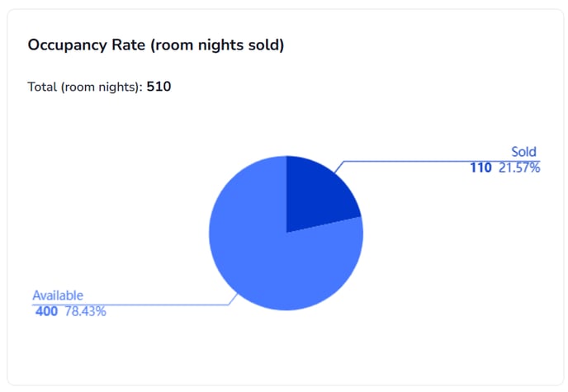This screenshot has height=392, width=568.
Task: Click the dark blue Sold pie slice
Action: tap(316, 196)
